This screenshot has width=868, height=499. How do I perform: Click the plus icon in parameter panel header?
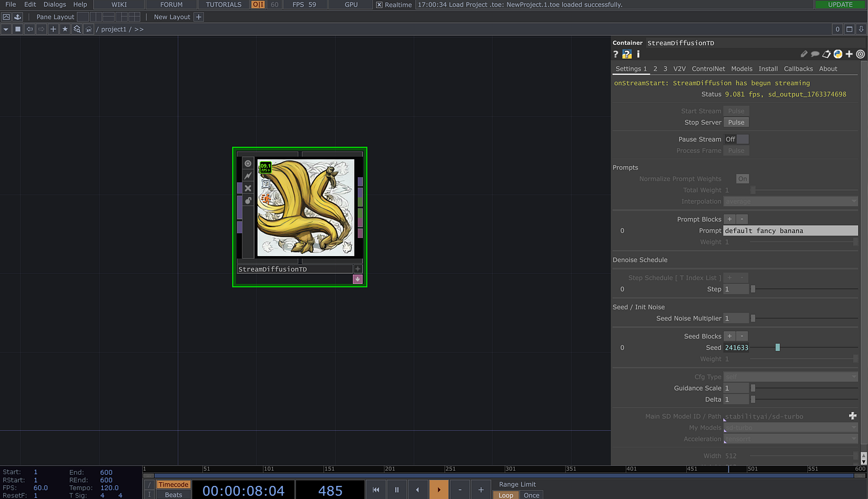(x=849, y=55)
